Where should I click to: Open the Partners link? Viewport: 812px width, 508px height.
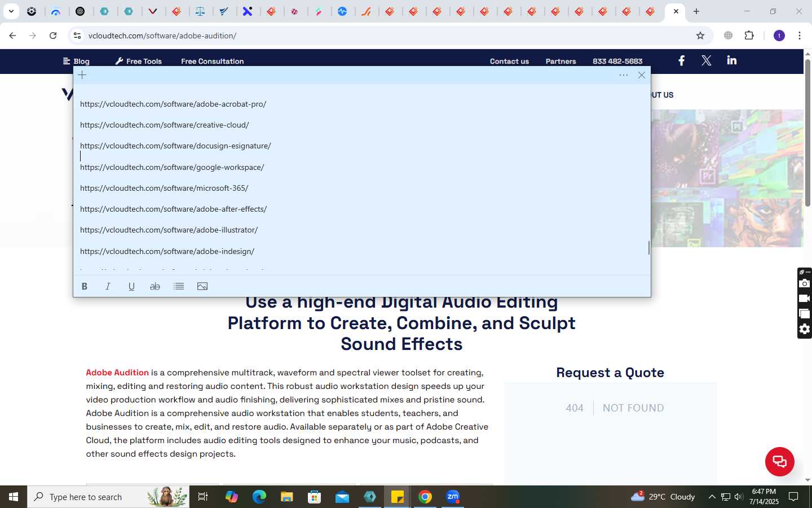pos(561,61)
